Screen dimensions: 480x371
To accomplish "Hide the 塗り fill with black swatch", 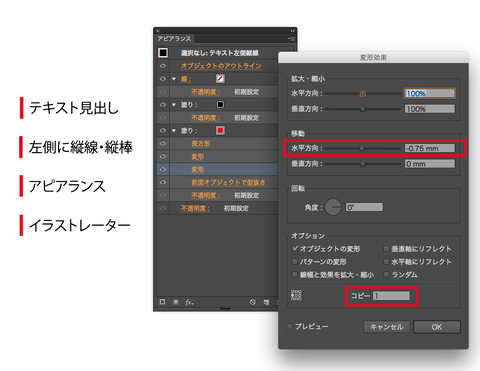I will coord(163,105).
